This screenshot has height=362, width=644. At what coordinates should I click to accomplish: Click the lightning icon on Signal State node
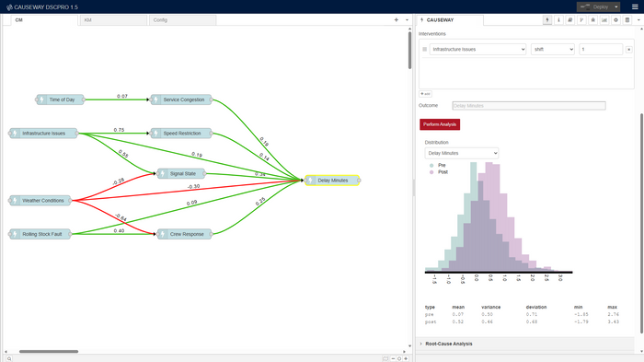(162, 173)
